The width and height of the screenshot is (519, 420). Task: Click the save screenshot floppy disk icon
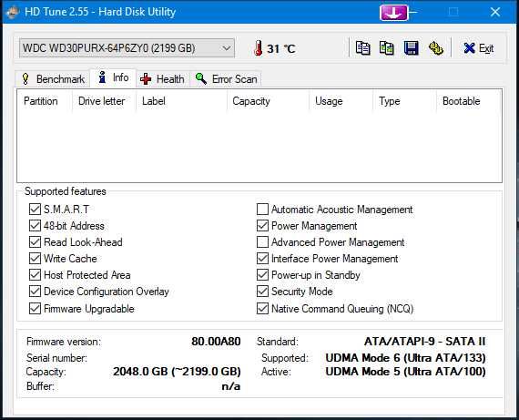tap(411, 48)
